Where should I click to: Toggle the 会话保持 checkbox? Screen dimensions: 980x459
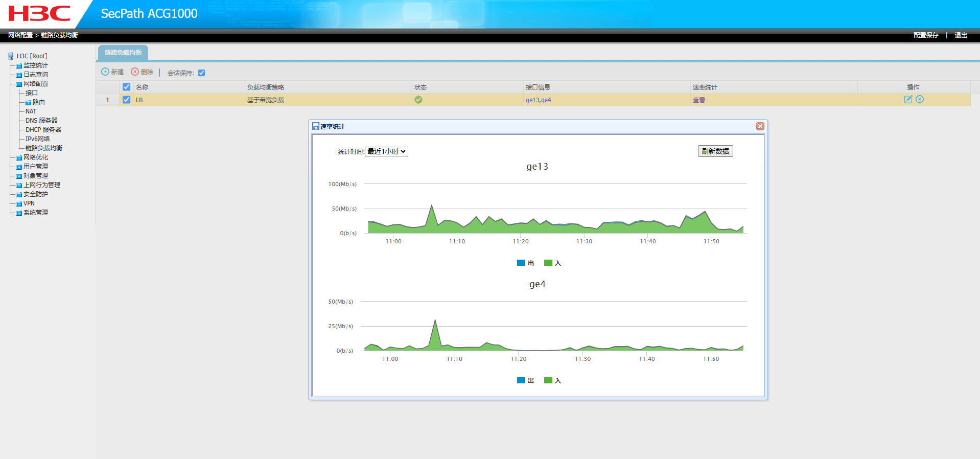pyautogui.click(x=202, y=73)
